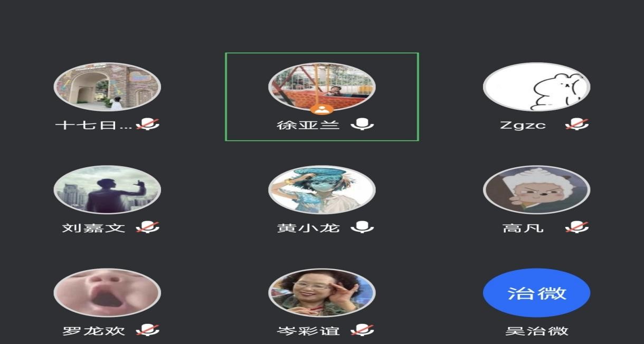Click the muted microphone icon beside 十七日
Screen dimensions: 644x344
148,125
